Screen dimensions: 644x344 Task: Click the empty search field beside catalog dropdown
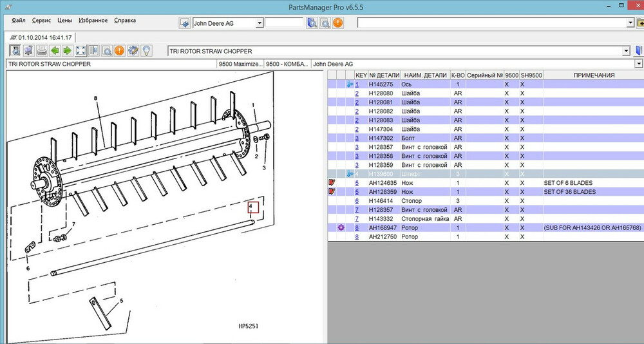coord(284,23)
